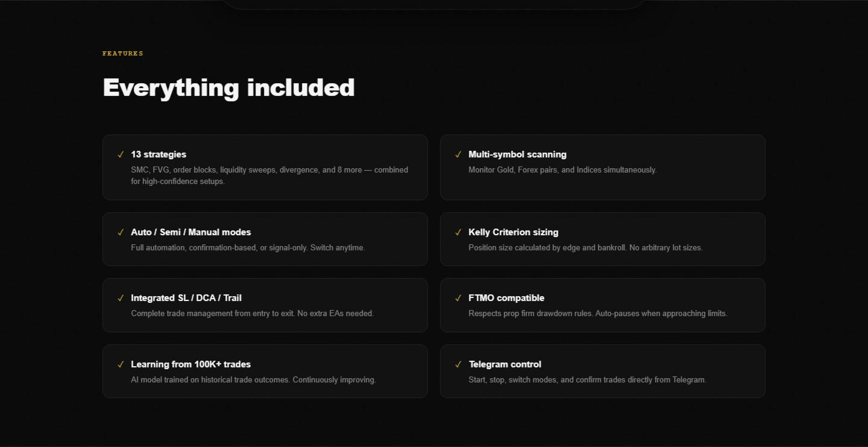Click the Auto / Semi / Manual modes title
This screenshot has height=447, width=868.
(190, 232)
